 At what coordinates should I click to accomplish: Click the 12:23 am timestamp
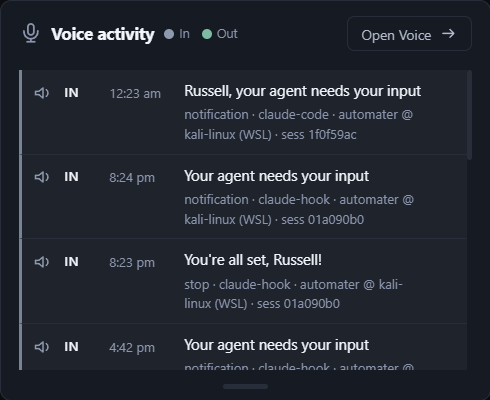pyautogui.click(x=135, y=94)
